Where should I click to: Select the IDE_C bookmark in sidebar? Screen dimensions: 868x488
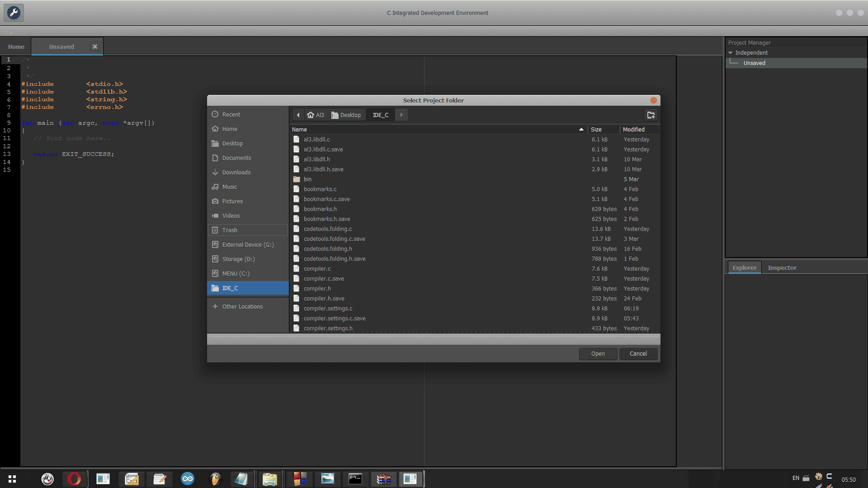click(x=248, y=288)
